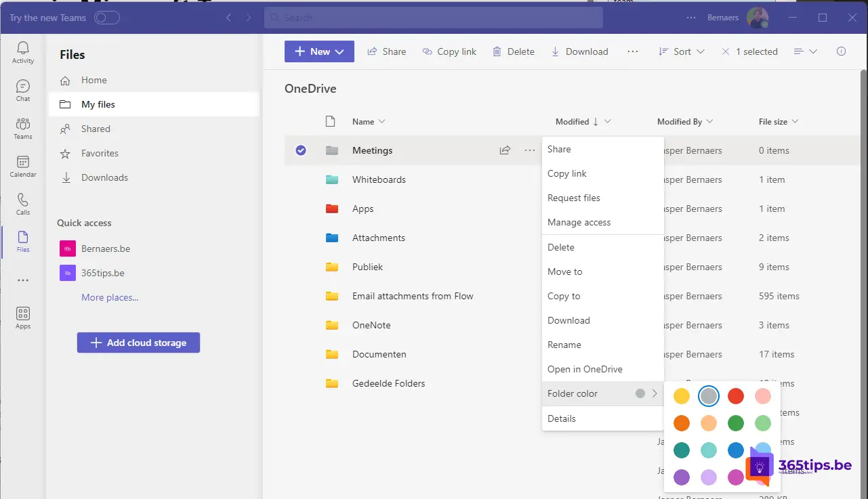Uncheck the Meetings folder selection checkmark

301,150
